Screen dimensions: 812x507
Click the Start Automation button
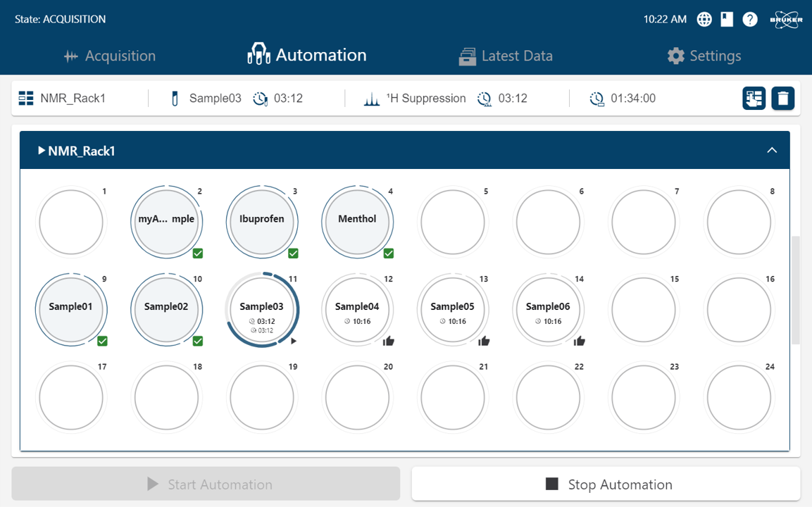pos(206,484)
